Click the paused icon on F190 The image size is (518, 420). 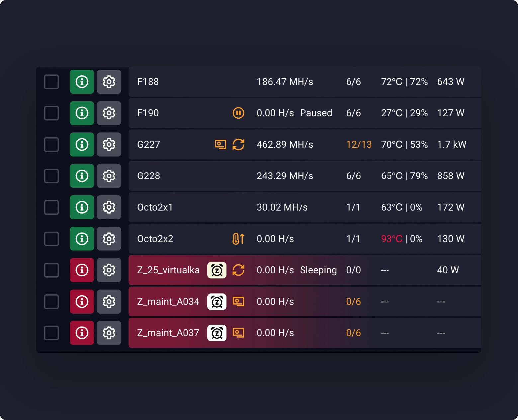238,113
